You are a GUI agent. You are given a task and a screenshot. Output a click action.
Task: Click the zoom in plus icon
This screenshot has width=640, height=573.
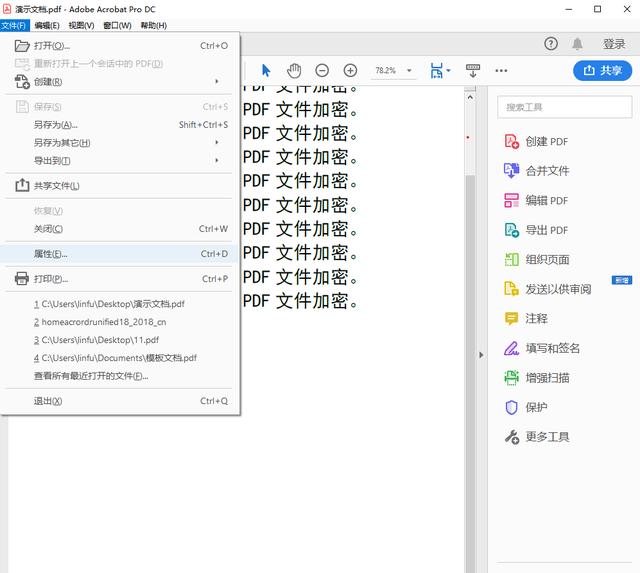(x=350, y=71)
